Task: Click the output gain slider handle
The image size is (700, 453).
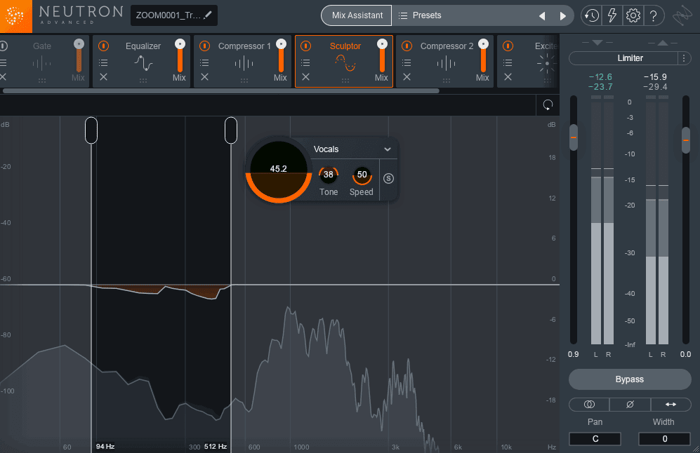Action: (686, 141)
